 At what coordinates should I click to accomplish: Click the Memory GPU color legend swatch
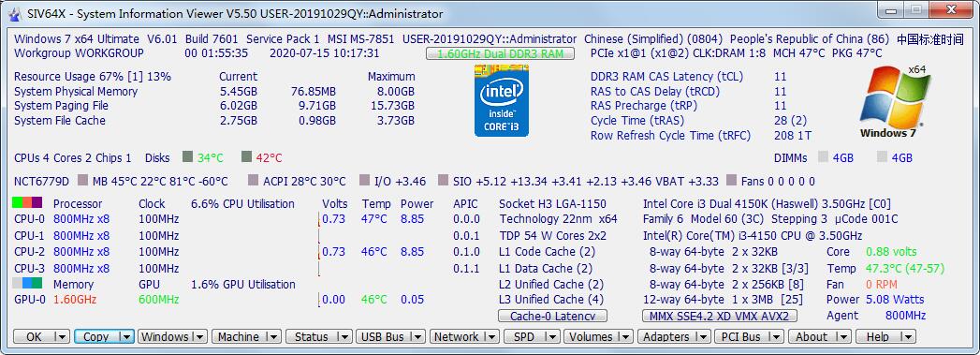coord(27,283)
